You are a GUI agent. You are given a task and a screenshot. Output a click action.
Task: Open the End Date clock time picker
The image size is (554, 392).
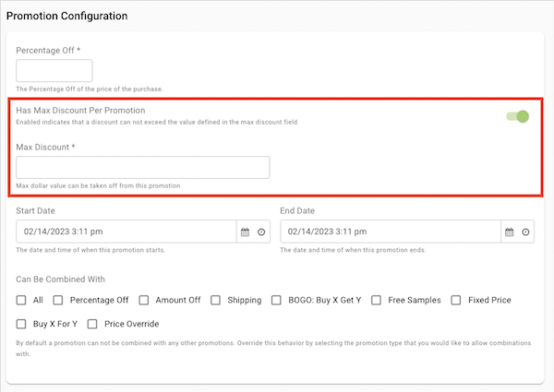click(x=525, y=232)
